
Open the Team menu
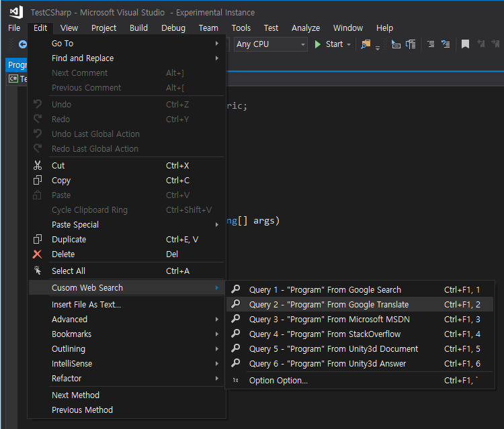click(208, 28)
